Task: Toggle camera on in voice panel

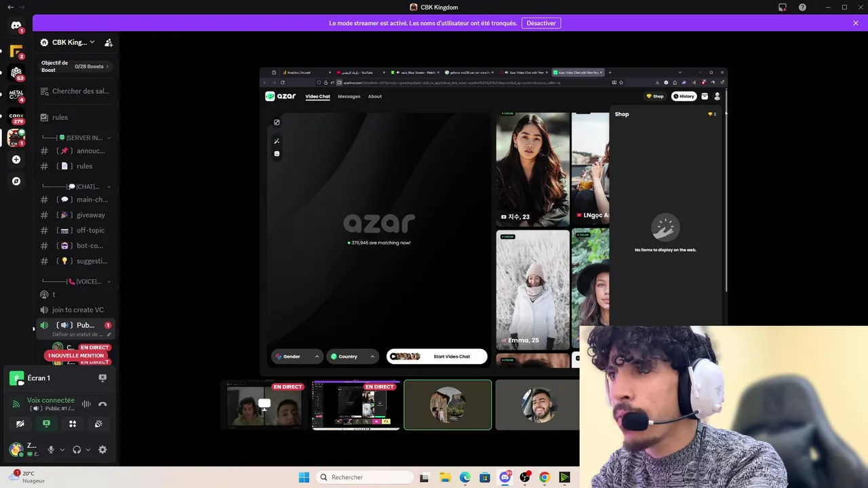Action: click(20, 424)
